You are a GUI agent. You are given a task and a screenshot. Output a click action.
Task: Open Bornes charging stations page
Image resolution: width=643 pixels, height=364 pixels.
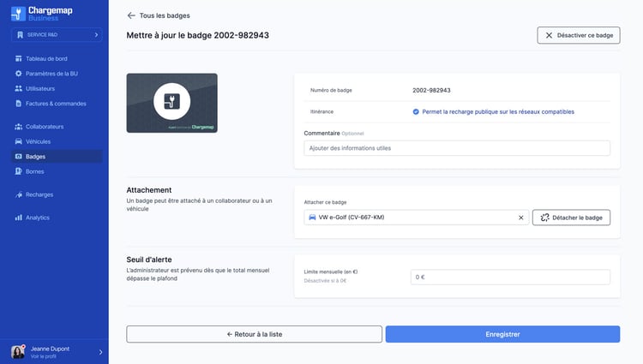pos(35,171)
